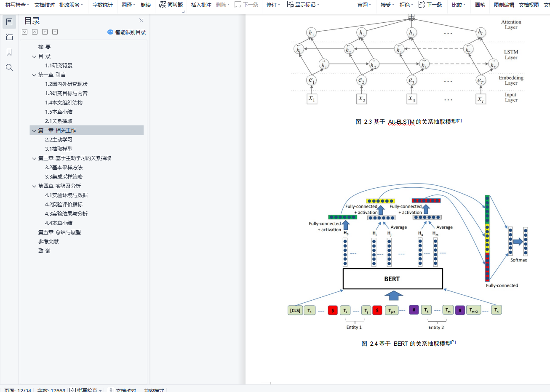
Task: Click the 兼容模式 status bar label
Action: click(x=154, y=390)
